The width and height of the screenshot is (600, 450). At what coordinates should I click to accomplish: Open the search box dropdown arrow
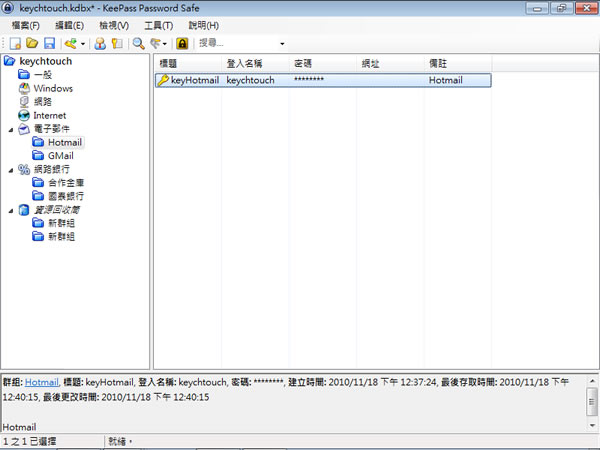tap(282, 44)
